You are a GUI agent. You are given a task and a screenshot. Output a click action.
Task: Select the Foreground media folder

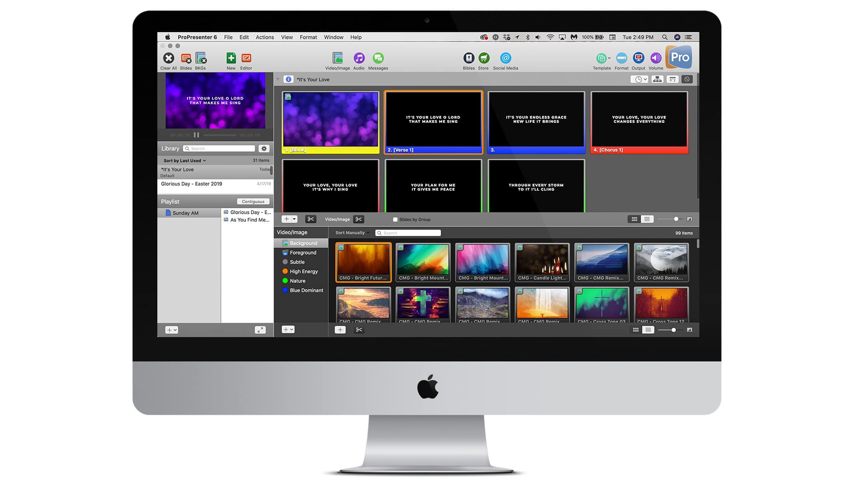[x=301, y=253]
